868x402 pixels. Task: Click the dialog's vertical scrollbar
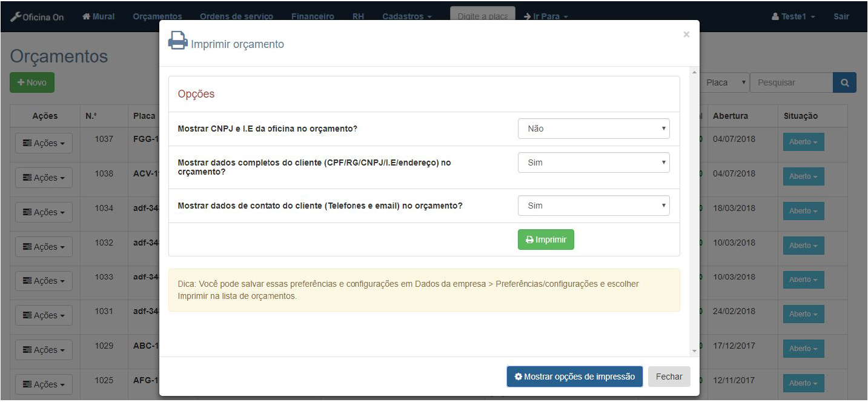(x=694, y=212)
